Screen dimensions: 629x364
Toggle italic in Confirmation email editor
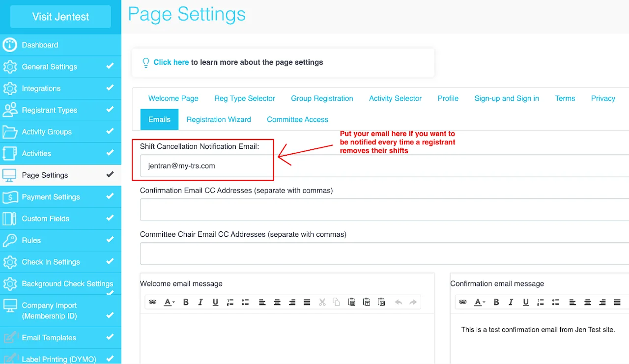pos(511,302)
